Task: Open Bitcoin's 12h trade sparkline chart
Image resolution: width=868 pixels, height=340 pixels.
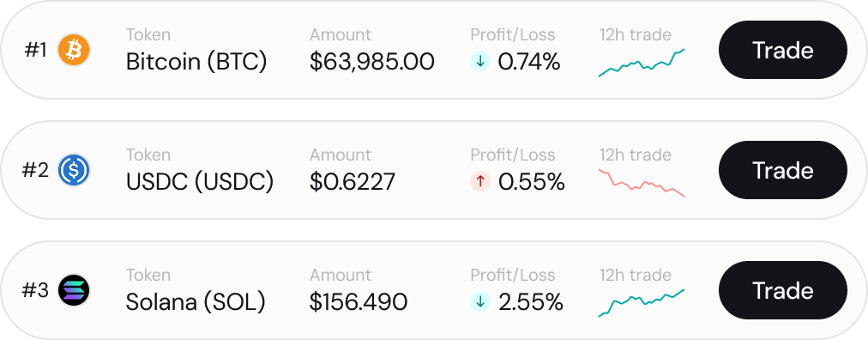Action: coord(642,63)
